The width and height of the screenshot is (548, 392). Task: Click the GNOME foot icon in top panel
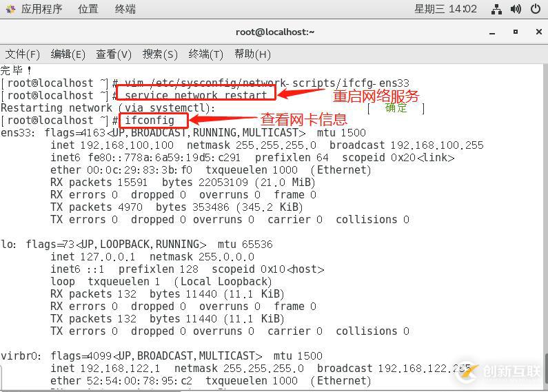[x=10, y=9]
